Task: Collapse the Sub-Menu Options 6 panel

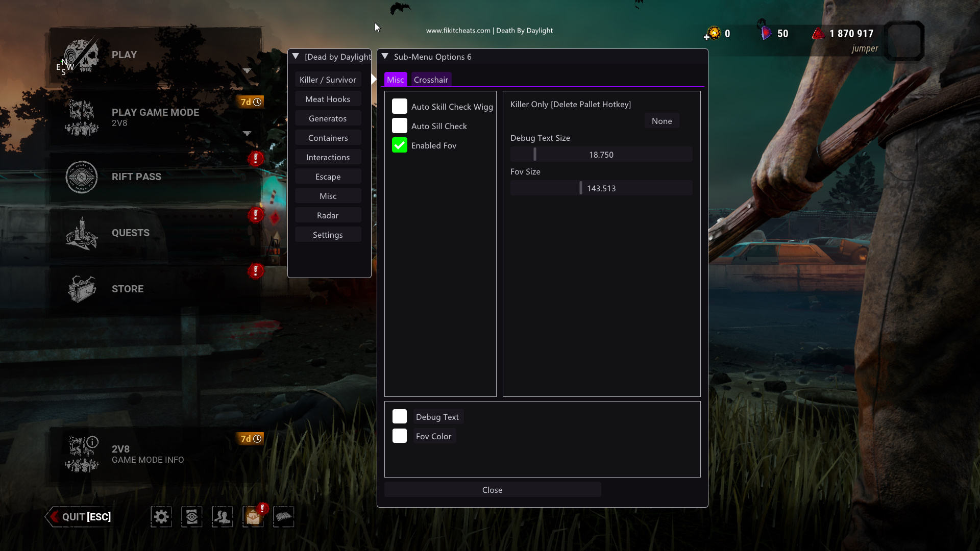Action: pos(385,57)
